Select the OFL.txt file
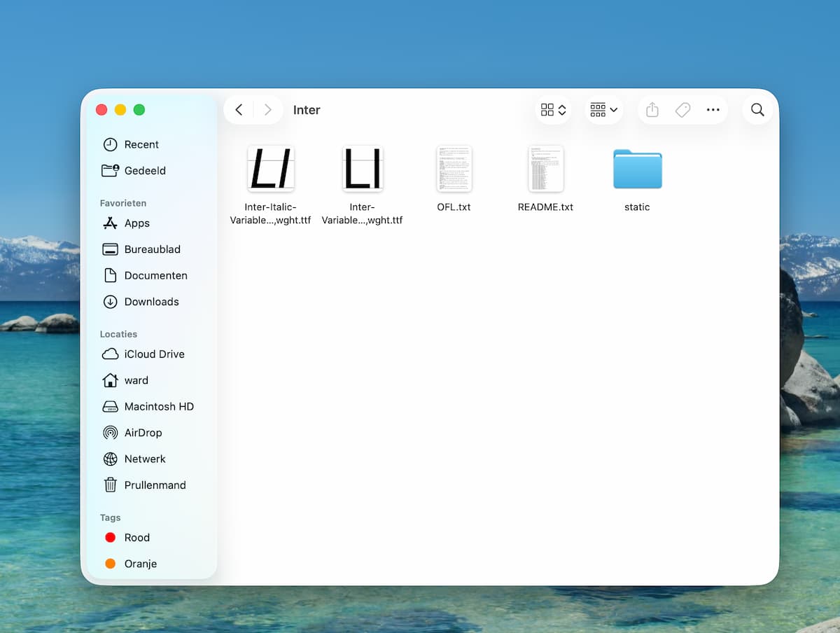The image size is (840, 633). click(454, 170)
